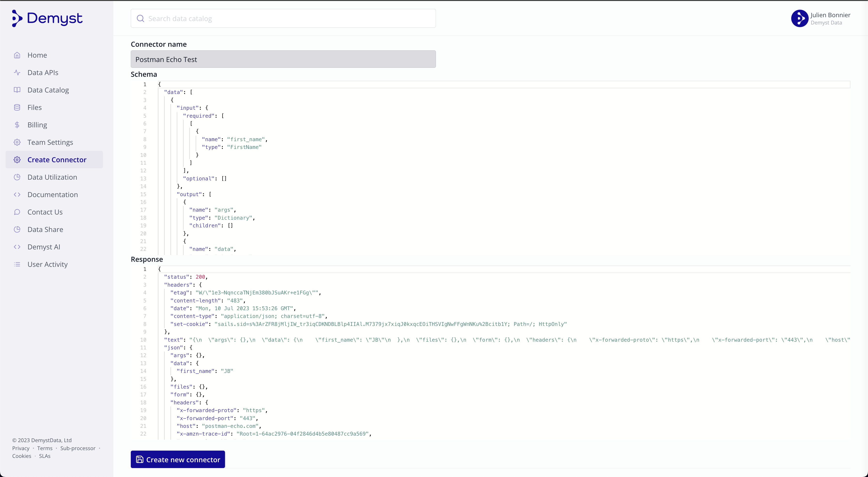Click the Files database icon
Viewport: 868px width, 477px height.
pos(17,108)
